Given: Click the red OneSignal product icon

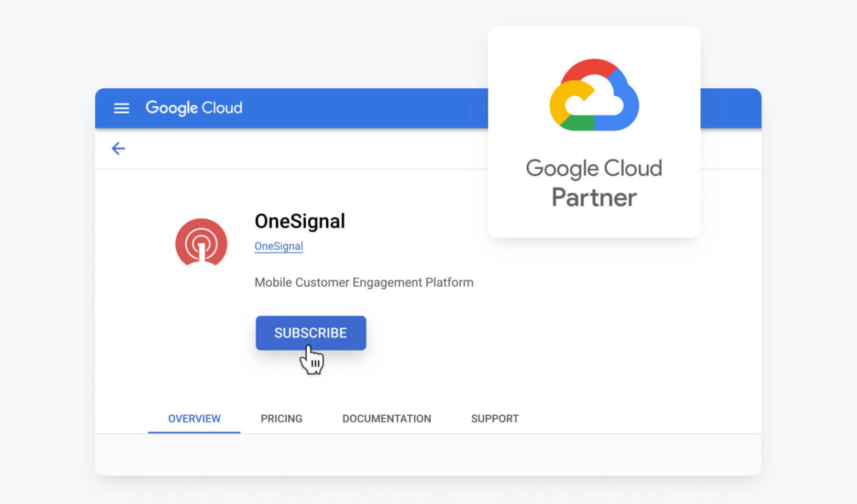Looking at the screenshot, I should click(202, 243).
